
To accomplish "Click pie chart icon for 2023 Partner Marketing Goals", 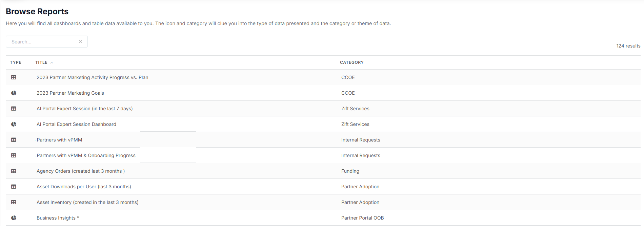I will click(x=14, y=93).
